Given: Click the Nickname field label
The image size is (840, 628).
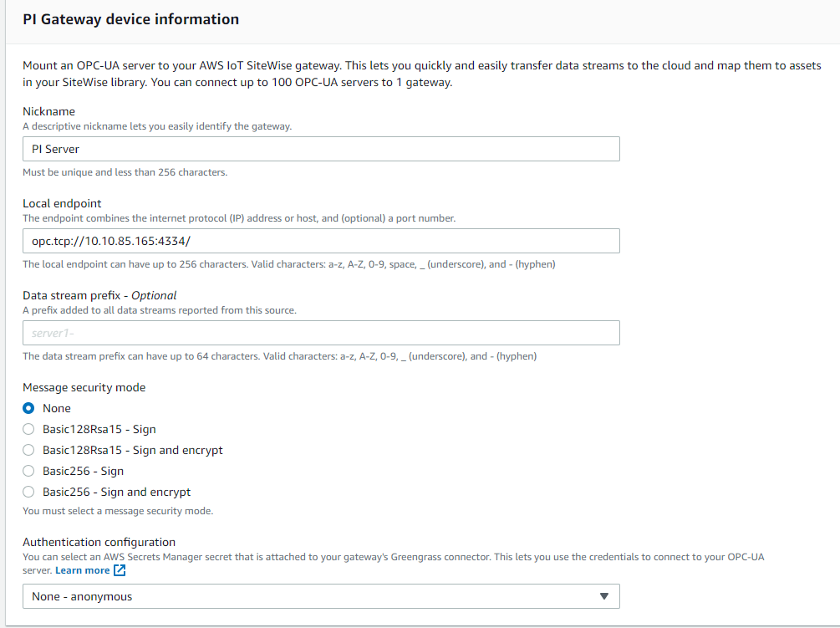Looking at the screenshot, I should [48, 111].
